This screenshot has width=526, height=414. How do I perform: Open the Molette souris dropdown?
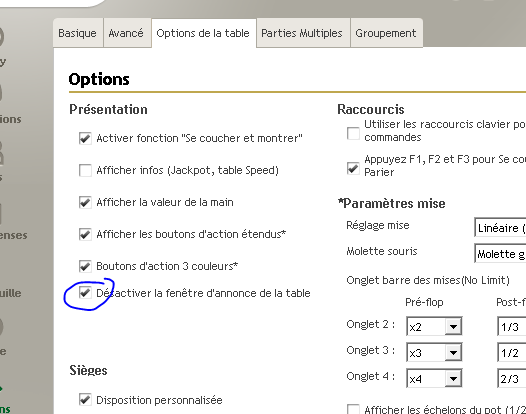(500, 254)
